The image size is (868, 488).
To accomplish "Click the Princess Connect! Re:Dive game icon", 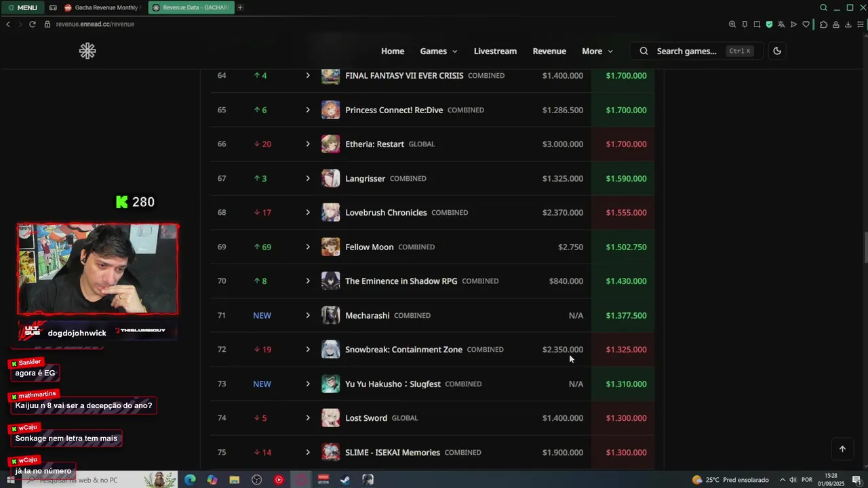I will click(x=330, y=110).
